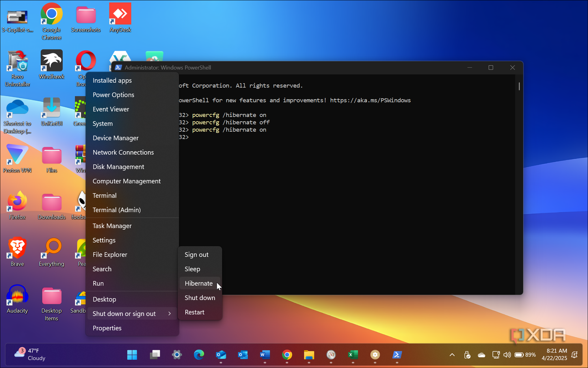Open PowerShell from the taskbar
588x368 pixels.
[397, 355]
